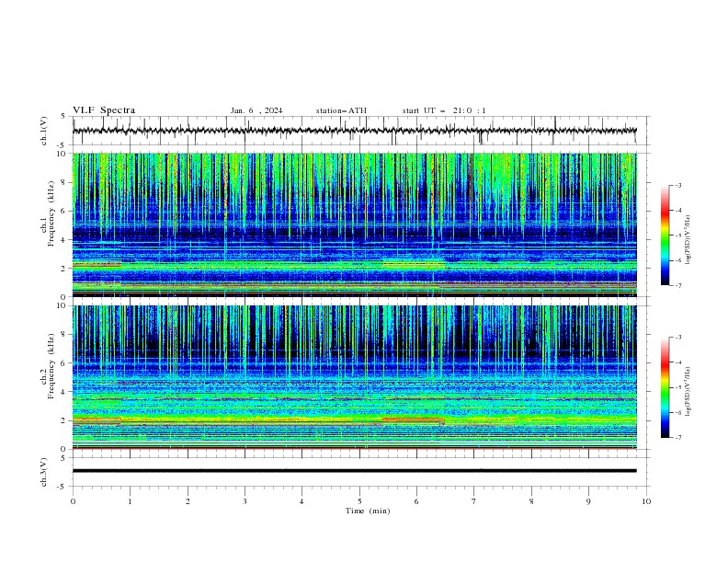Click the flat ch.3 waveform trace
The image size is (728, 563).
355,471
